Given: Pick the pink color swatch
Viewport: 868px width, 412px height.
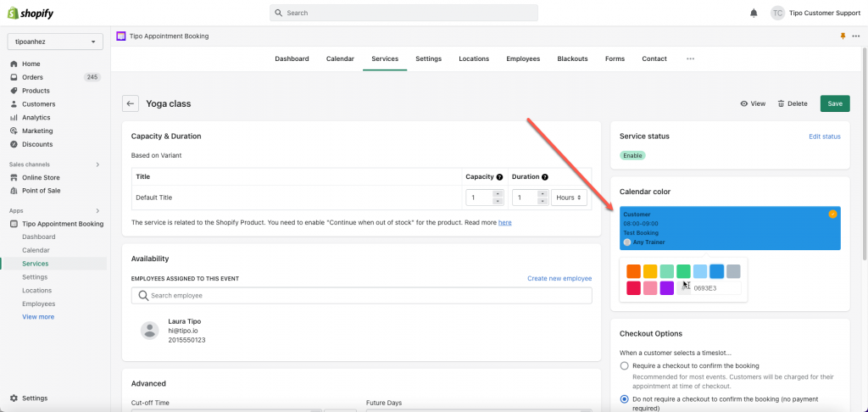Looking at the screenshot, I should [650, 288].
